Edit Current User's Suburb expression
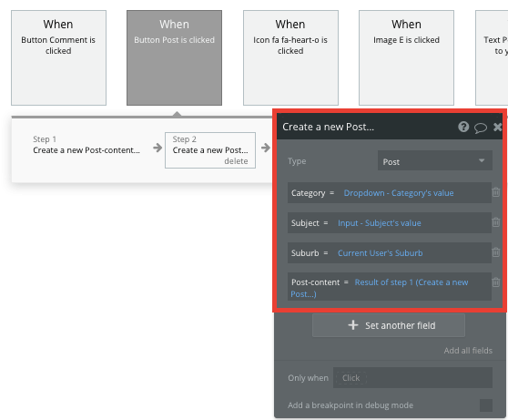Screen dimensions: 508x420 [380, 253]
